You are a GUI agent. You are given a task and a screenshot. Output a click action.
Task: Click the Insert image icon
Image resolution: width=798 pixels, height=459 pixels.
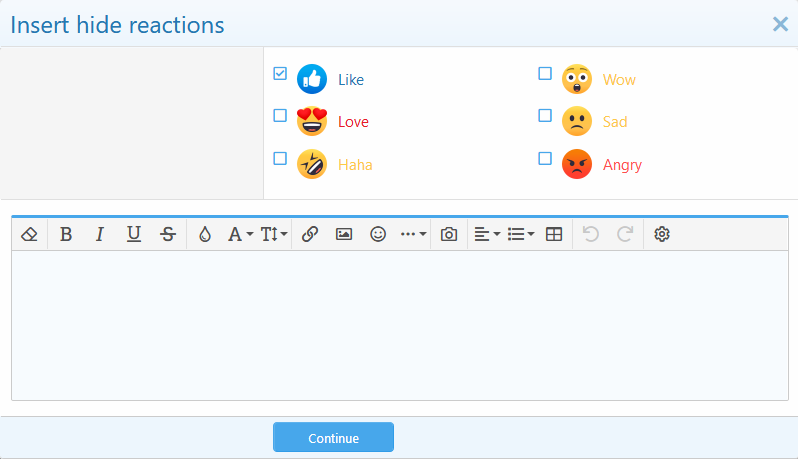[344, 234]
